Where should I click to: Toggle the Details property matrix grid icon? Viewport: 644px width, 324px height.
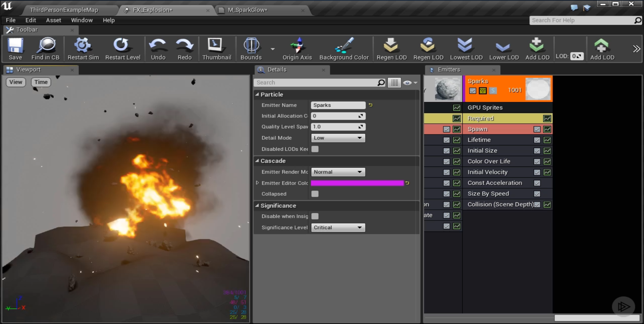[394, 82]
